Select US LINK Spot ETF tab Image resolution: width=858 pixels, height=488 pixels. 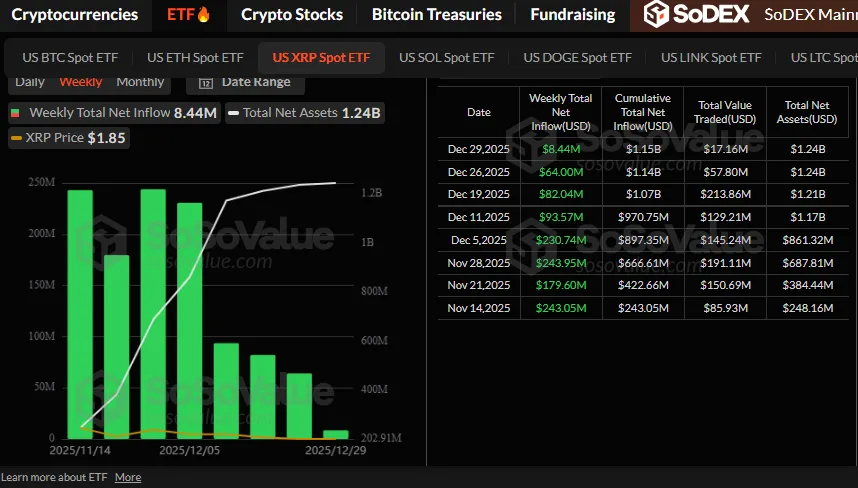click(x=711, y=57)
